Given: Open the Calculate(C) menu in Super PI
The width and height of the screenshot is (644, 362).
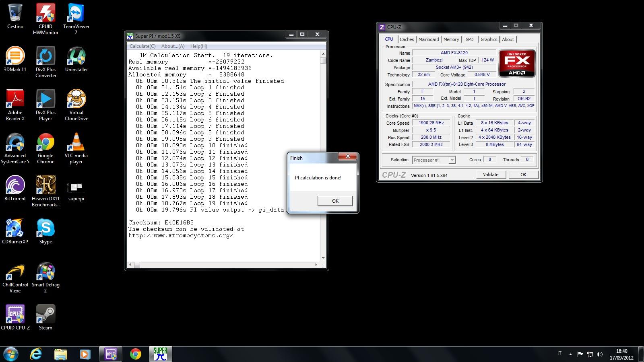Looking at the screenshot, I should [x=142, y=46].
